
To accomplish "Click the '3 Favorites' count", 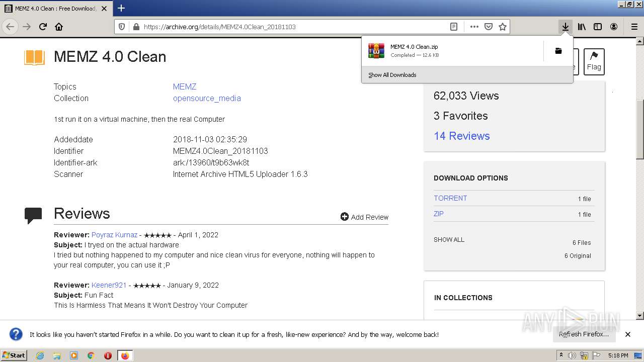I will 460,116.
